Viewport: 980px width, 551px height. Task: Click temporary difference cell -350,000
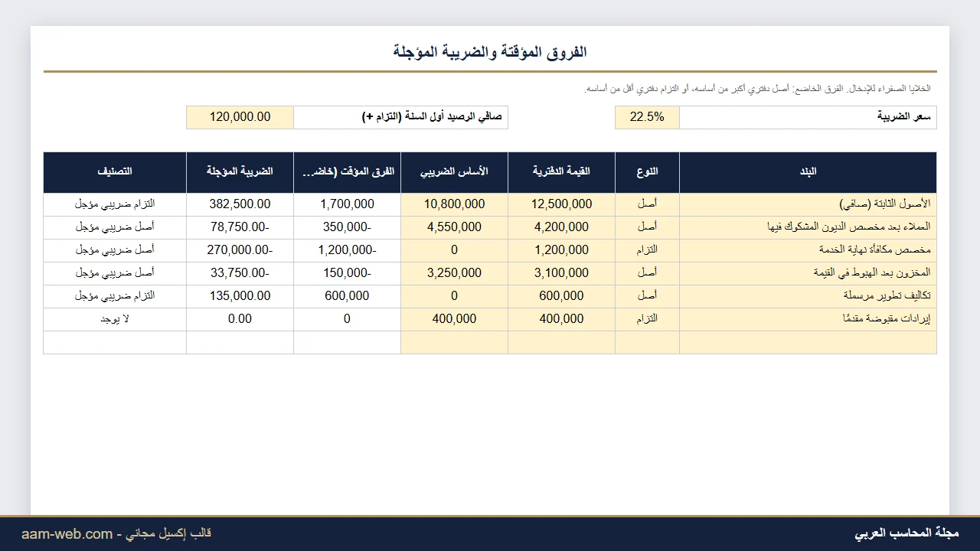[x=347, y=227]
